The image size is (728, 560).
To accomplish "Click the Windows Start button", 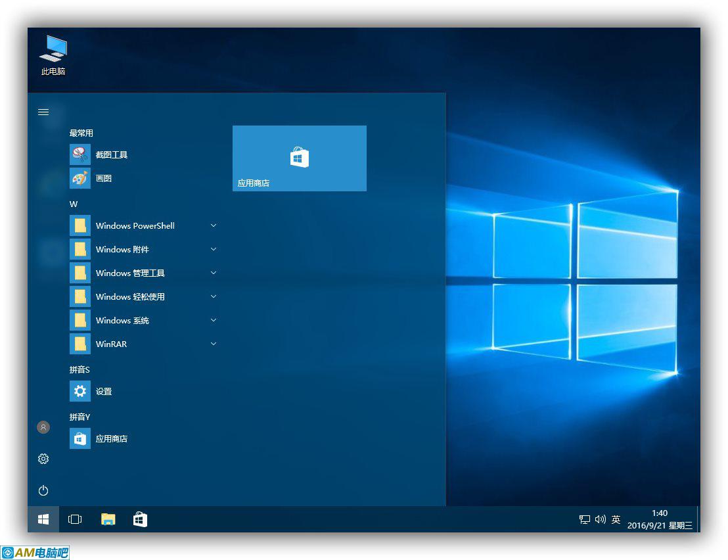I will pyautogui.click(x=43, y=519).
